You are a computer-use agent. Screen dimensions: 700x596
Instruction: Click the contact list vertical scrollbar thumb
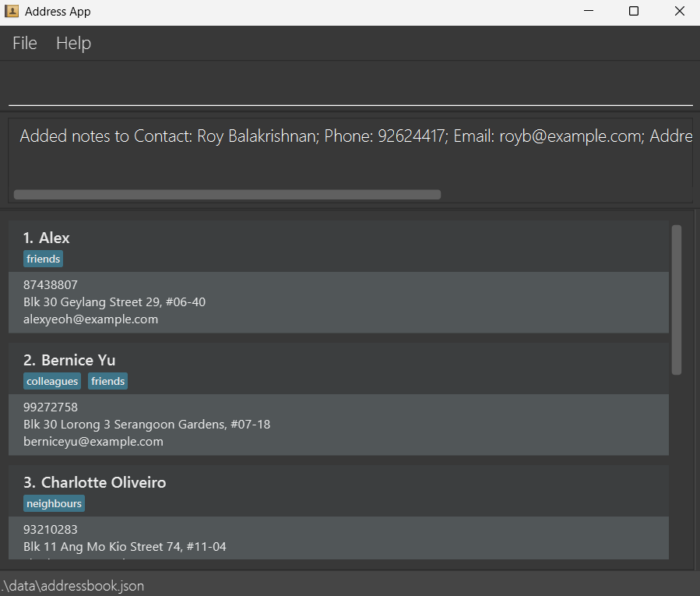tap(676, 300)
